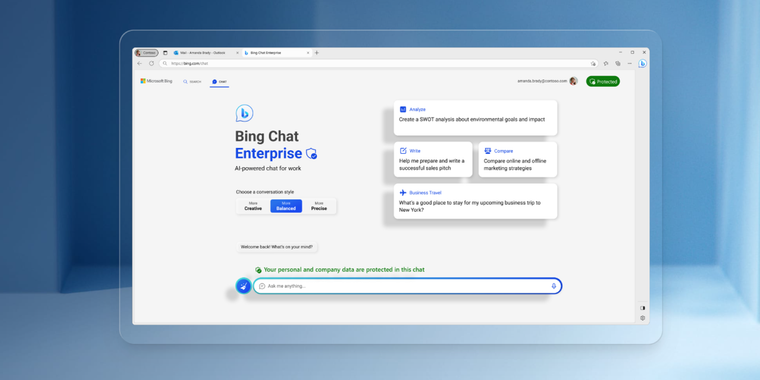Open the Contoso profile menu pill
Screen dimensions: 760x380
coord(146,53)
